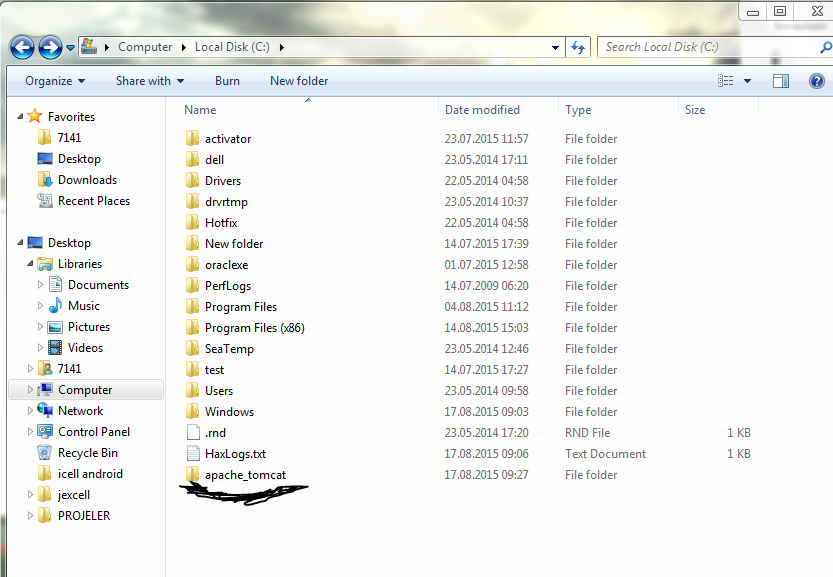Select the Videos library icon
The width and height of the screenshot is (833, 577).
pyautogui.click(x=55, y=347)
